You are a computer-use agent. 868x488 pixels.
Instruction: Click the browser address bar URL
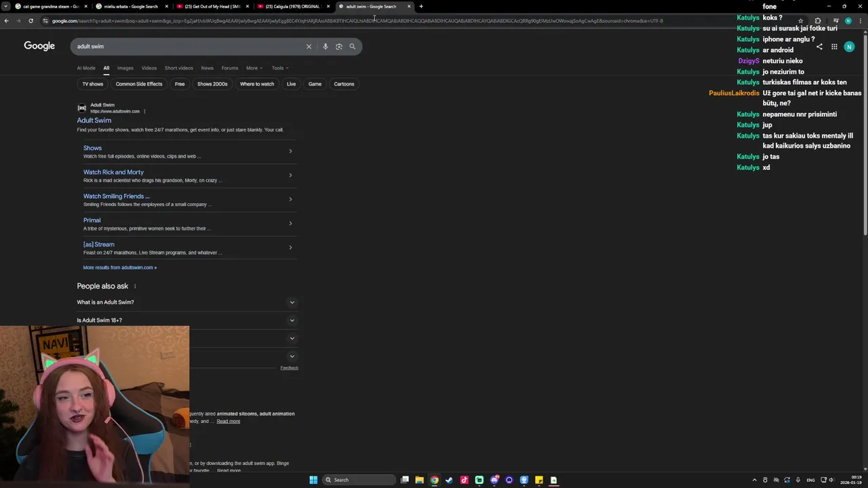pos(357,21)
